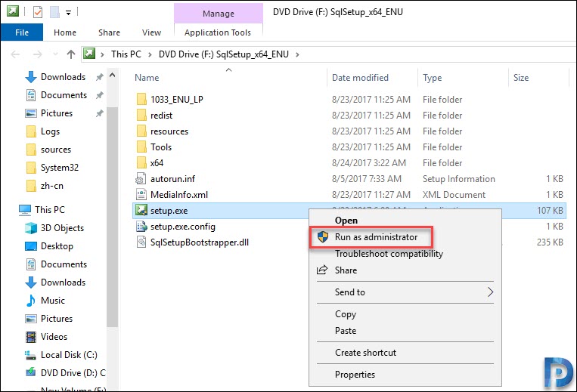The height and width of the screenshot is (392, 577).
Task: Click the Back navigation arrow
Action: point(15,54)
